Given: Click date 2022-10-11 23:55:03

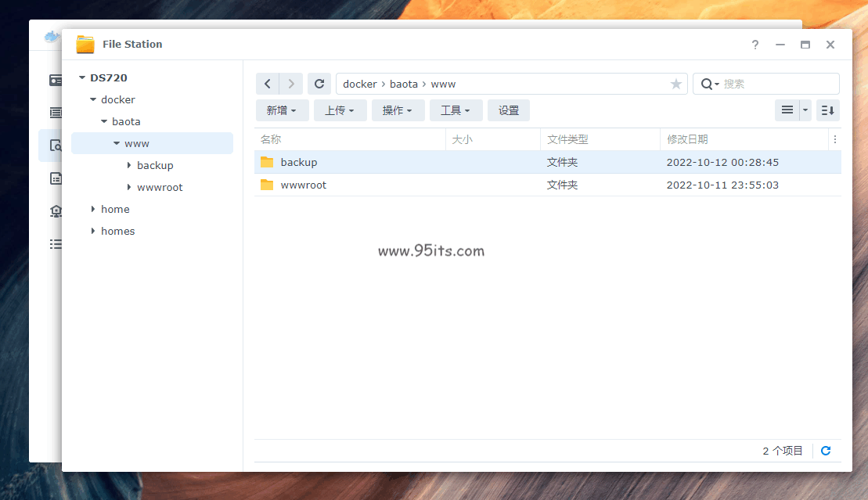Looking at the screenshot, I should click(x=722, y=185).
